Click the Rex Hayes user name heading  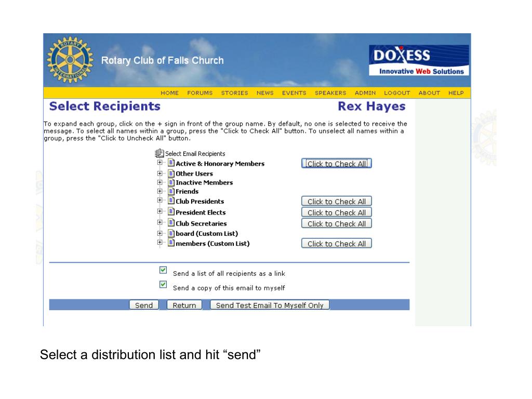(371, 106)
